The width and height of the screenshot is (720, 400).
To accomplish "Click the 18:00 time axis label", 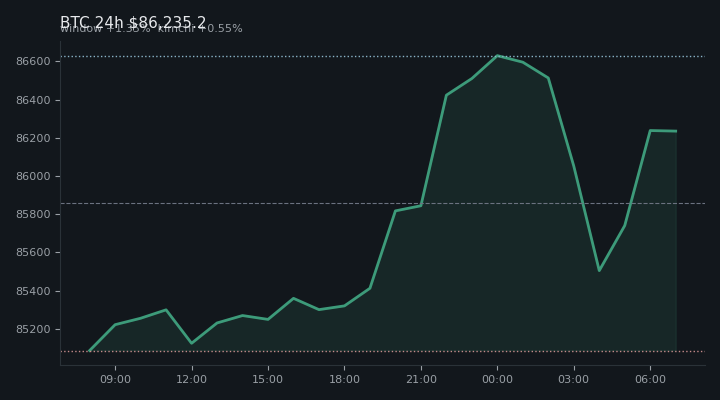I will point(344,379).
